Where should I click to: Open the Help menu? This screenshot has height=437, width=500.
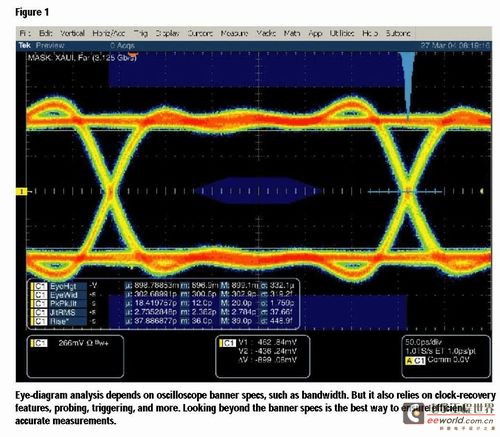point(370,33)
